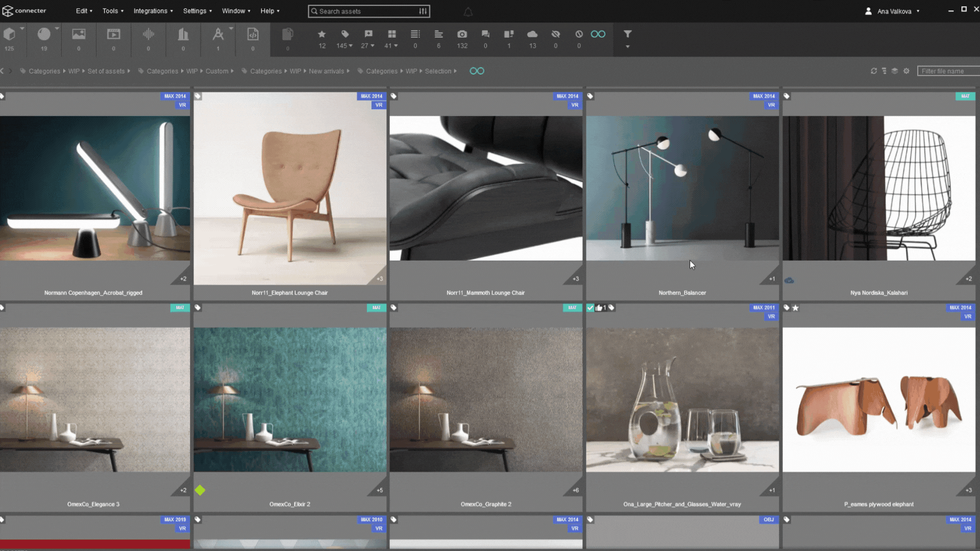
Task: Click the copy documents icon in toolbar
Action: (x=287, y=34)
